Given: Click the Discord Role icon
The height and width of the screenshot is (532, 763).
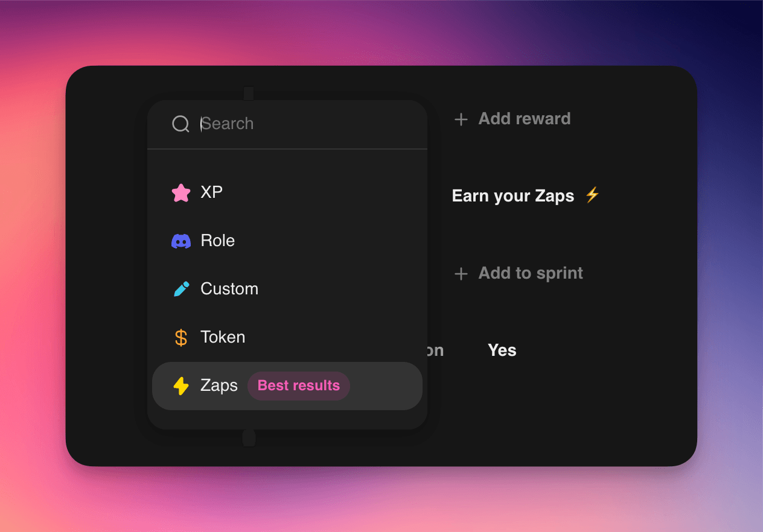Looking at the screenshot, I should [181, 241].
